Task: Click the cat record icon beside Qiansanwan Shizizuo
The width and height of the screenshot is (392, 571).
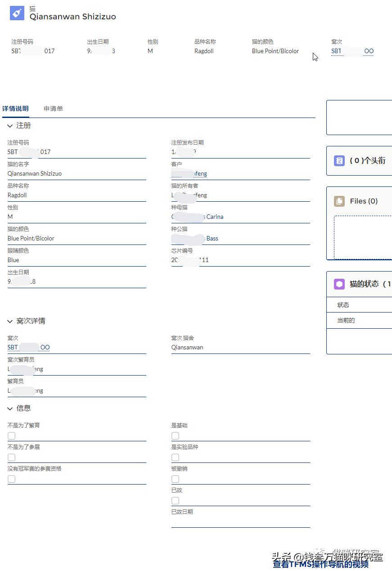Action: pyautogui.click(x=16, y=13)
